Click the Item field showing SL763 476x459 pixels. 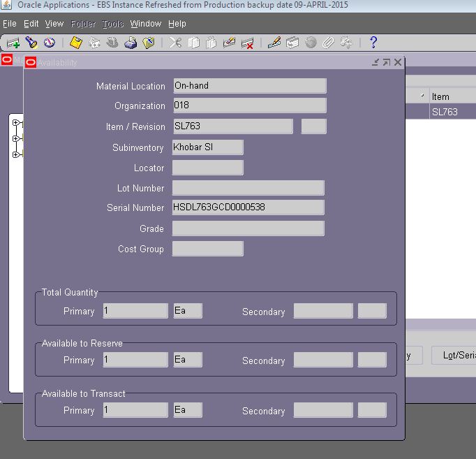[233, 126]
